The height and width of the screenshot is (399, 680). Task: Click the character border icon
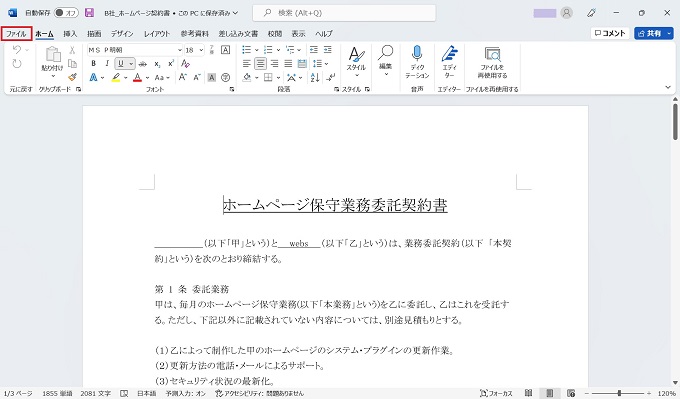[226, 50]
